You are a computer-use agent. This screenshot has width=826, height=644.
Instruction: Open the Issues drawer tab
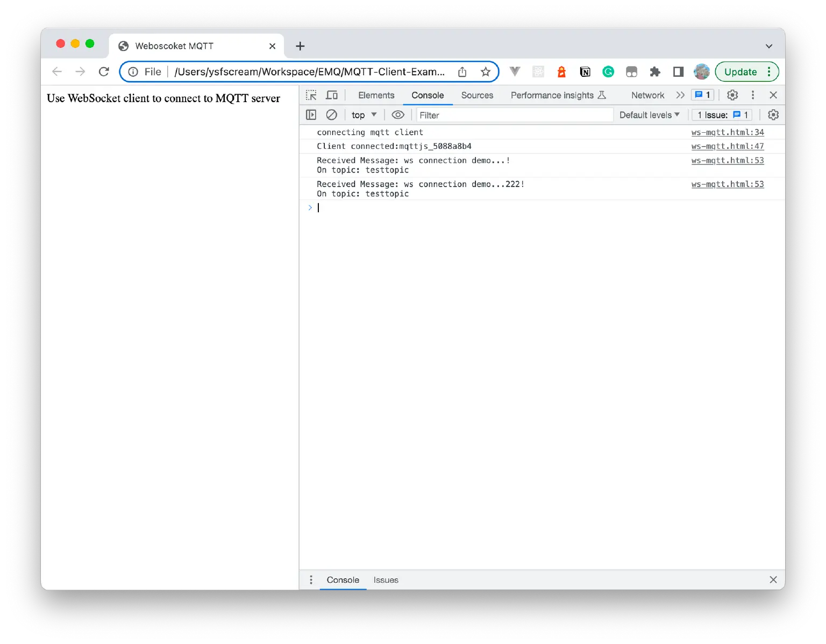(x=386, y=579)
